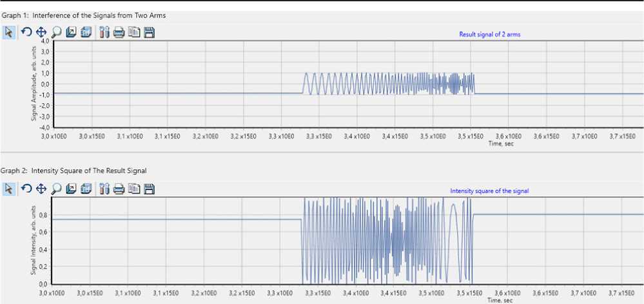Screen dimensions: 644x304
Task: Toggle 3D view icon in Graph 1 toolbar
Action: pyautogui.click(x=86, y=32)
